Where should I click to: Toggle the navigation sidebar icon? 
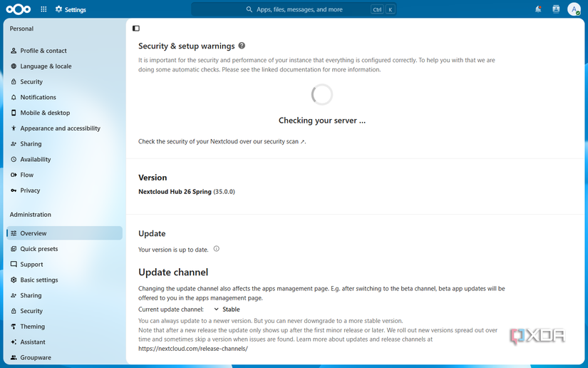[136, 28]
